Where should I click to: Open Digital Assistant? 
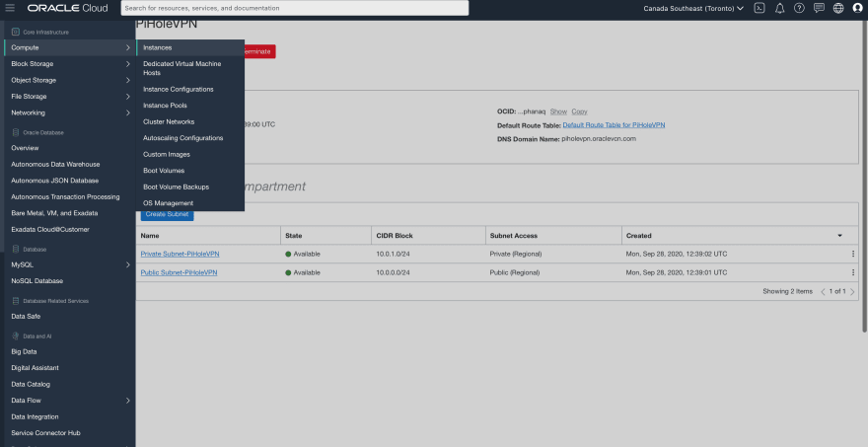tap(35, 368)
